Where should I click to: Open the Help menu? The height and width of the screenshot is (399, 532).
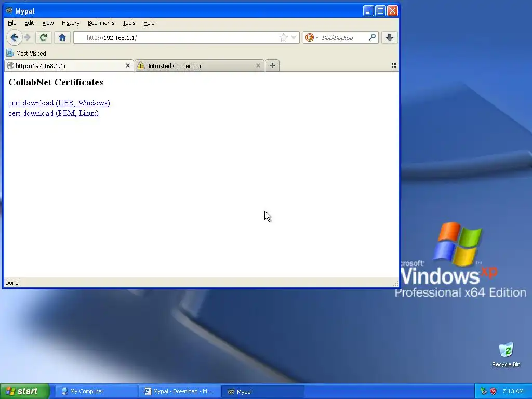point(149,23)
